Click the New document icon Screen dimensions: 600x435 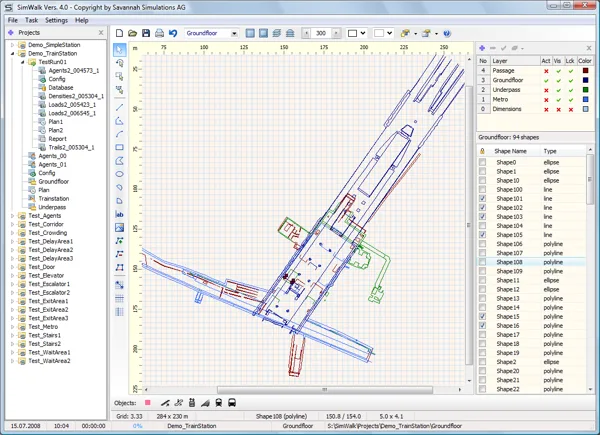(119, 33)
